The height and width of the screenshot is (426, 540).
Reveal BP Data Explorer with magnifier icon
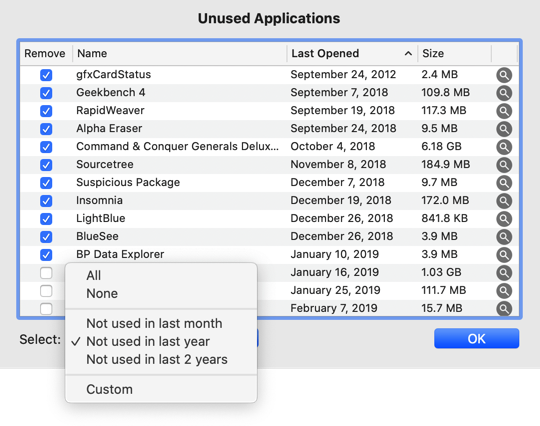[504, 254]
